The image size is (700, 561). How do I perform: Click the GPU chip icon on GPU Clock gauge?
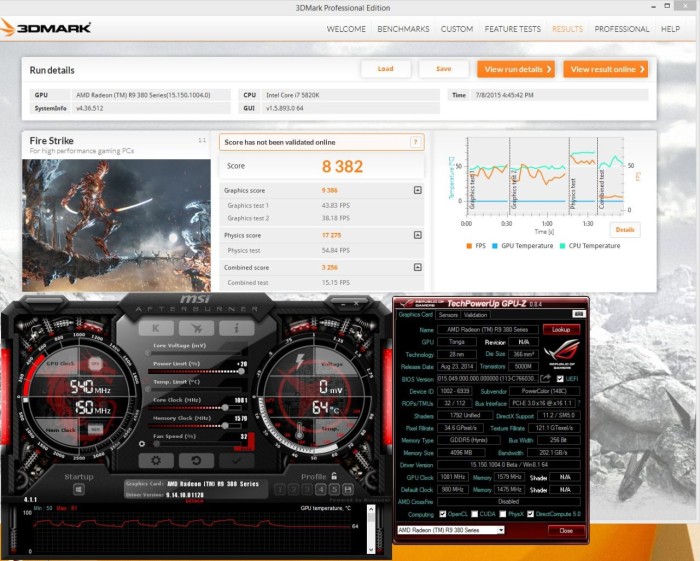tap(95, 364)
